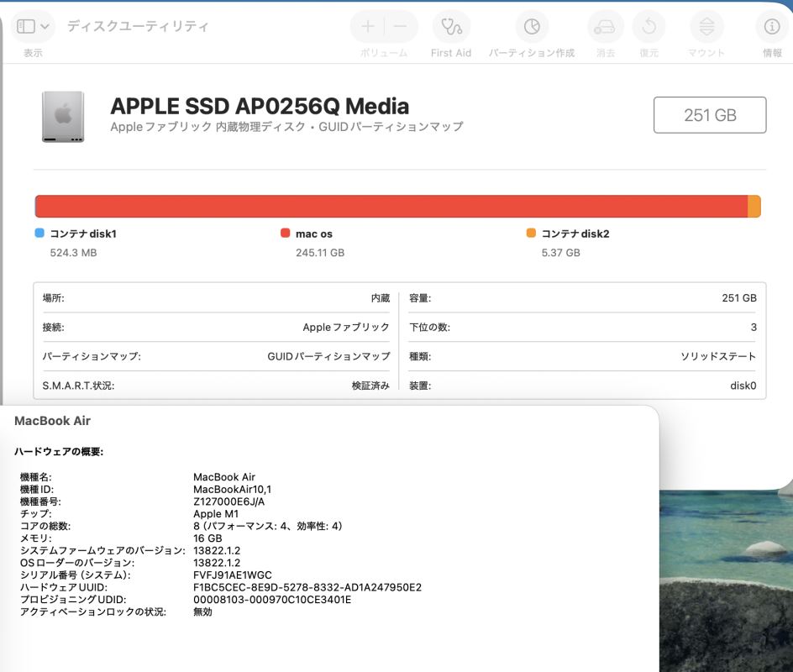Screen dimensions: 793x672
Task: Click the APPLE SSD drive thumbnail
Action: click(63, 116)
